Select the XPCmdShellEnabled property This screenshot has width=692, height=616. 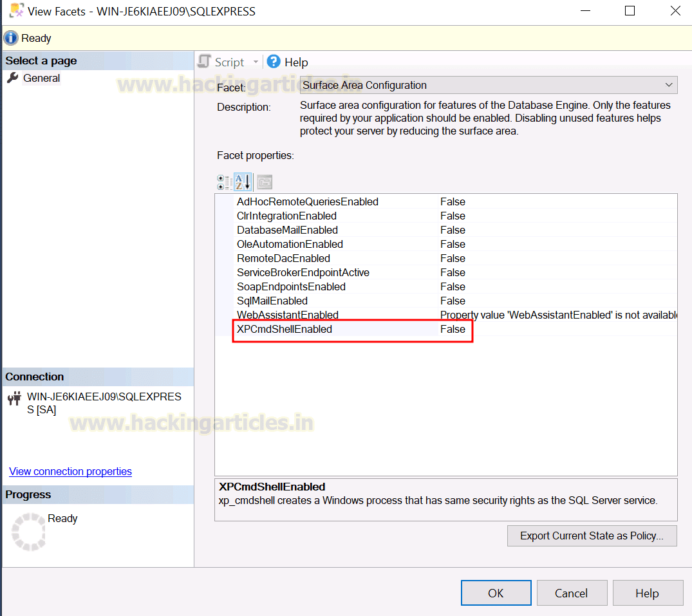coord(285,329)
